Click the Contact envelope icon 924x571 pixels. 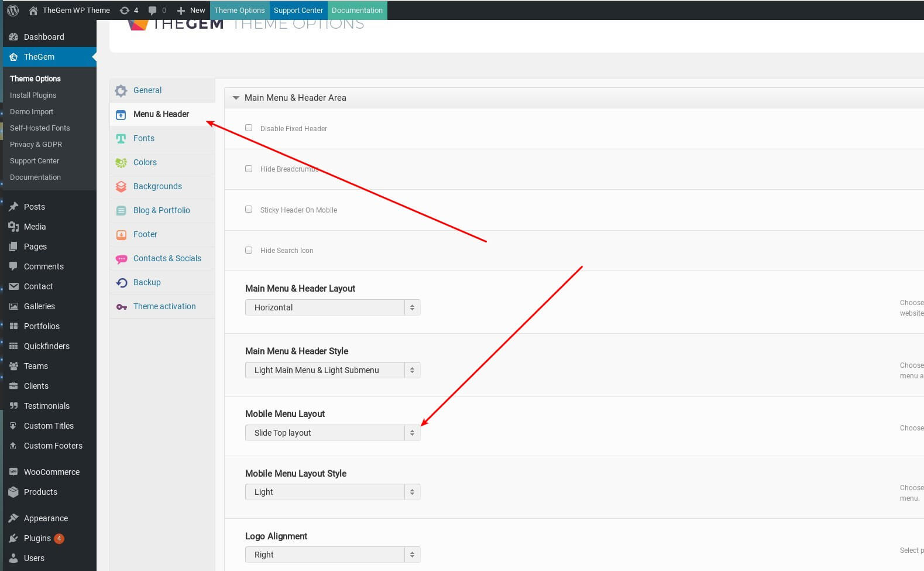pyautogui.click(x=13, y=286)
